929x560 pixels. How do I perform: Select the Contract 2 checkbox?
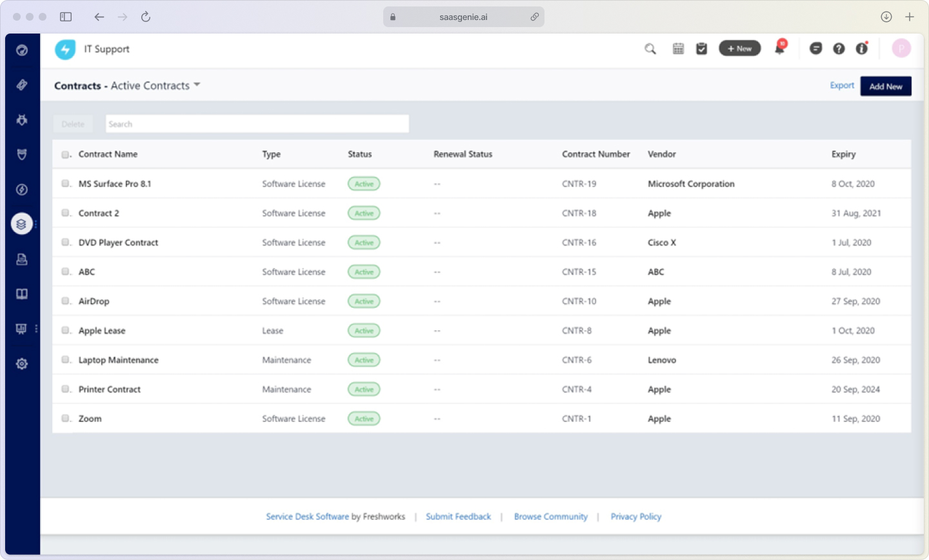coord(65,213)
